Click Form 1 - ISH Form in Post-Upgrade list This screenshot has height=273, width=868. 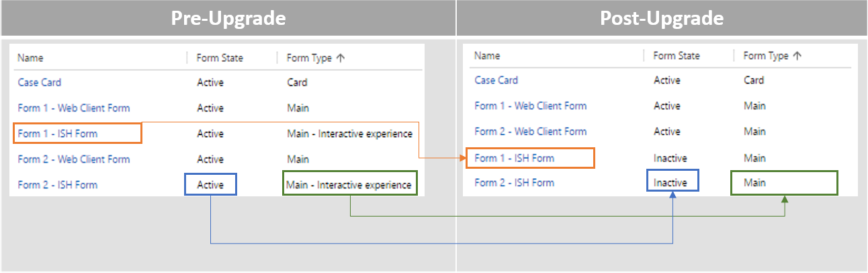(x=515, y=158)
